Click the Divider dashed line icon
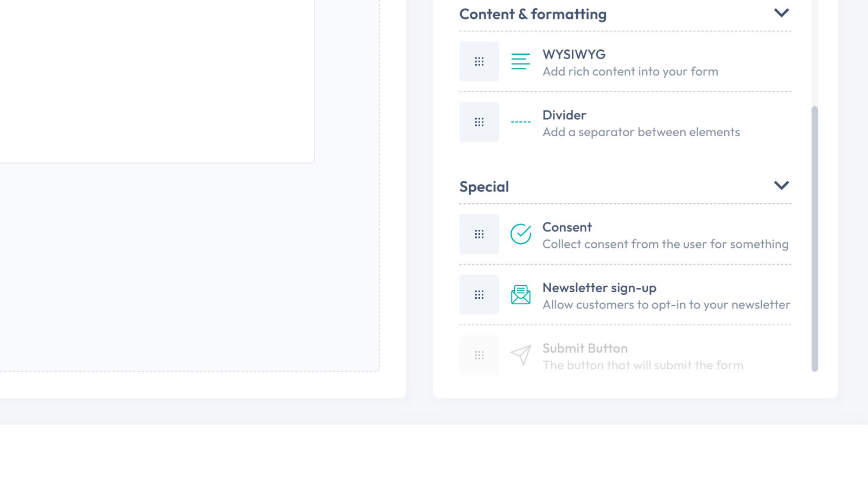Viewport: 868px width, 488px height. point(520,122)
